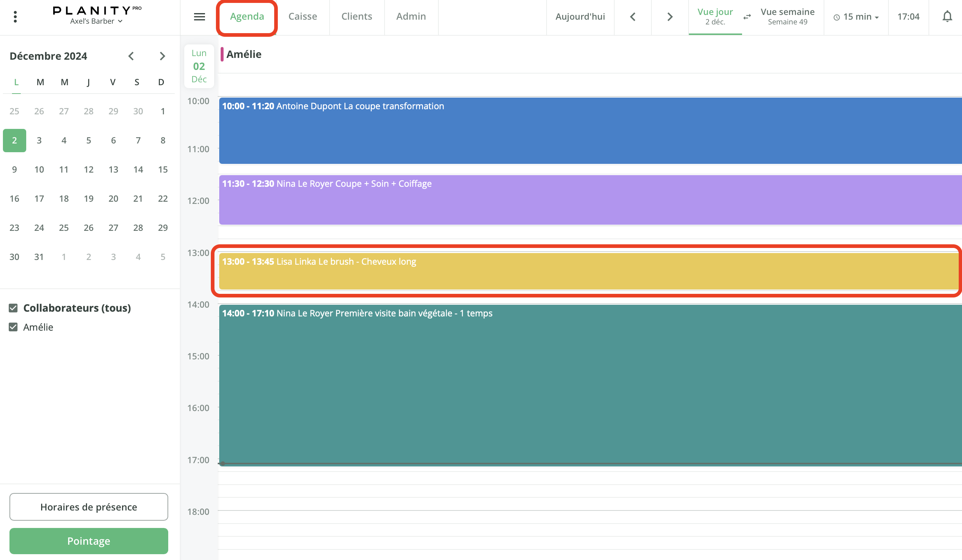Go to previous day arrow in top bar
This screenshot has height=560, width=962.
coord(632,17)
